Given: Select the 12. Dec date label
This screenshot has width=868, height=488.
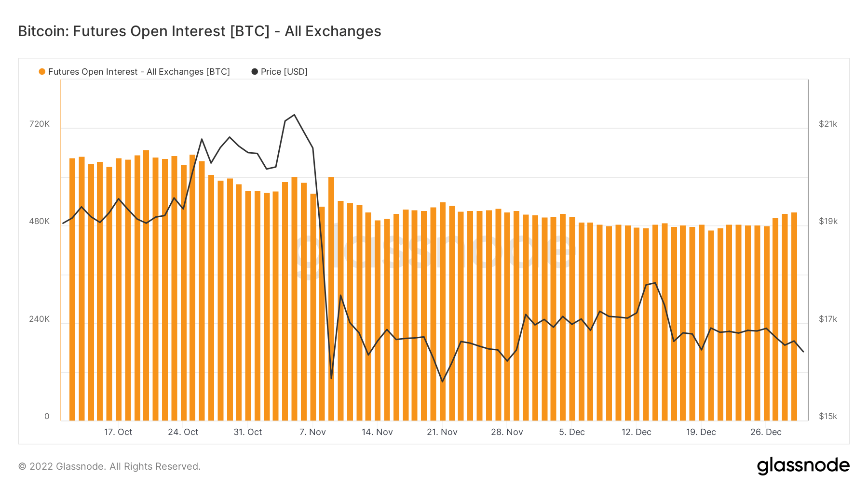Looking at the screenshot, I should coord(637,432).
